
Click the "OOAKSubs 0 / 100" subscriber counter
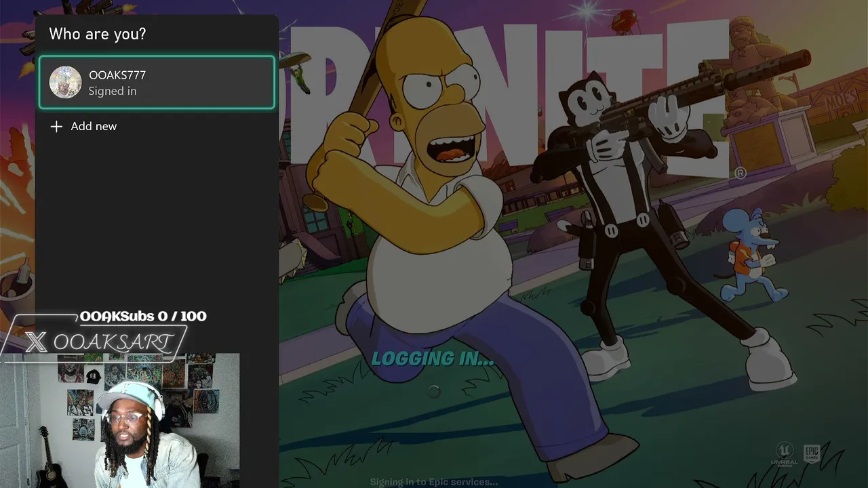click(x=143, y=316)
